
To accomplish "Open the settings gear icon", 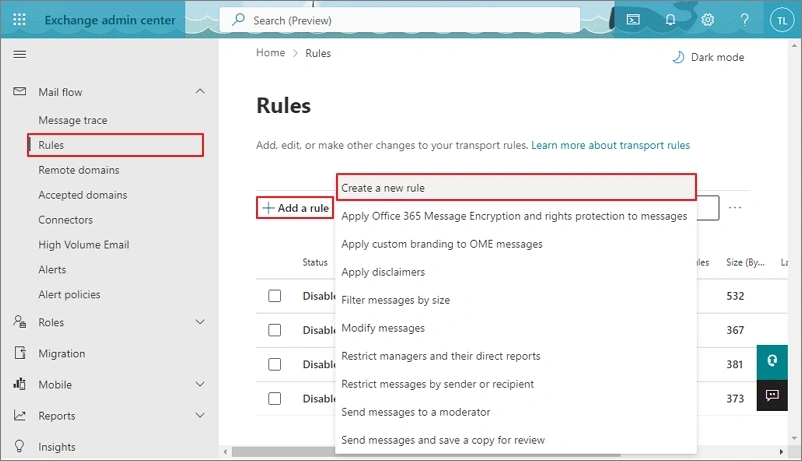I will click(707, 20).
